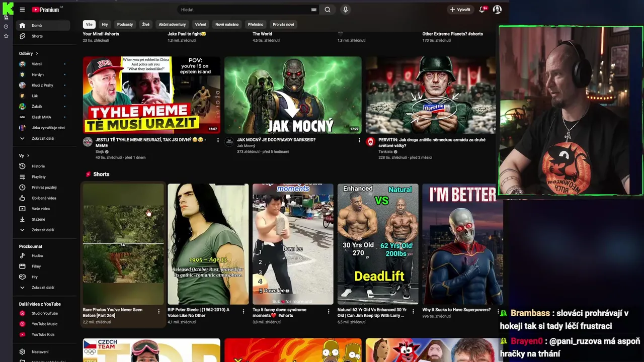Open Peter Steele short thumbnail
Image resolution: width=644 pixels, height=362 pixels.
point(208,244)
